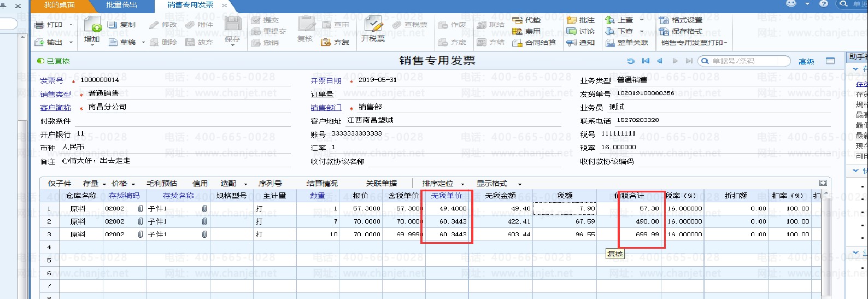Image resolution: width=868 pixels, height=299 pixels.
Task: Open the 排序定位 dropdown
Action: point(462,184)
